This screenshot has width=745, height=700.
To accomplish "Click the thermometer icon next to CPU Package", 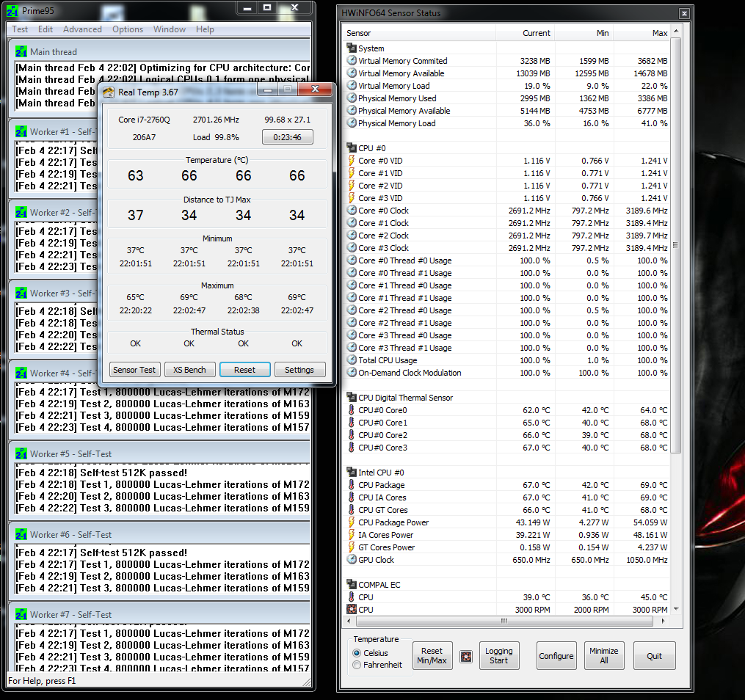I will point(352,485).
